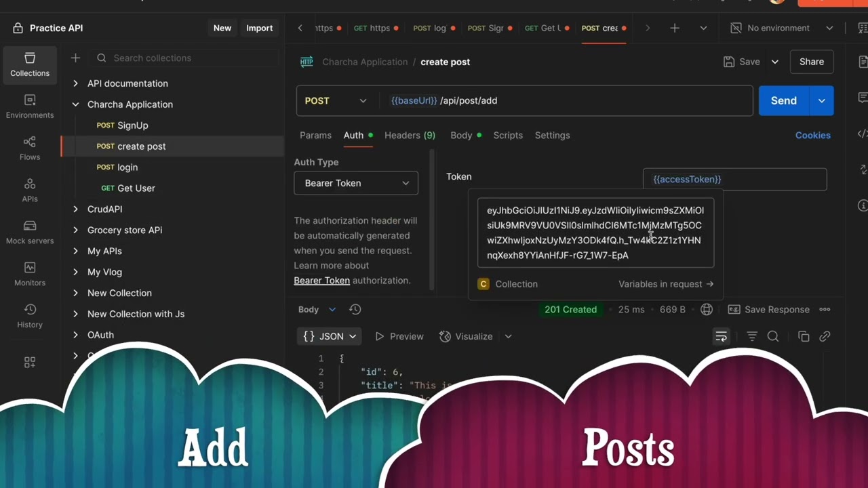The width and height of the screenshot is (868, 488).
Task: Select the POST SignUp request in tree
Action: click(173, 125)
